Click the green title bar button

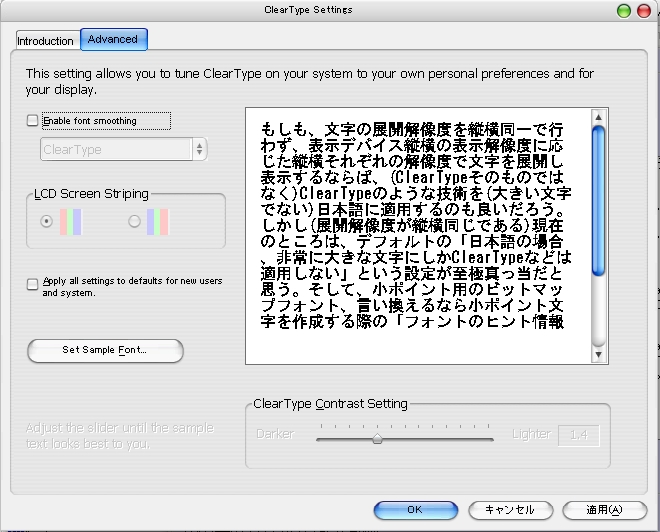(623, 10)
